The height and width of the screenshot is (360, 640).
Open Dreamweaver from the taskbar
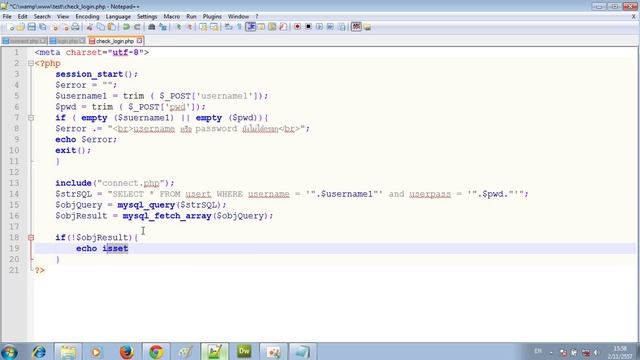tap(244, 351)
